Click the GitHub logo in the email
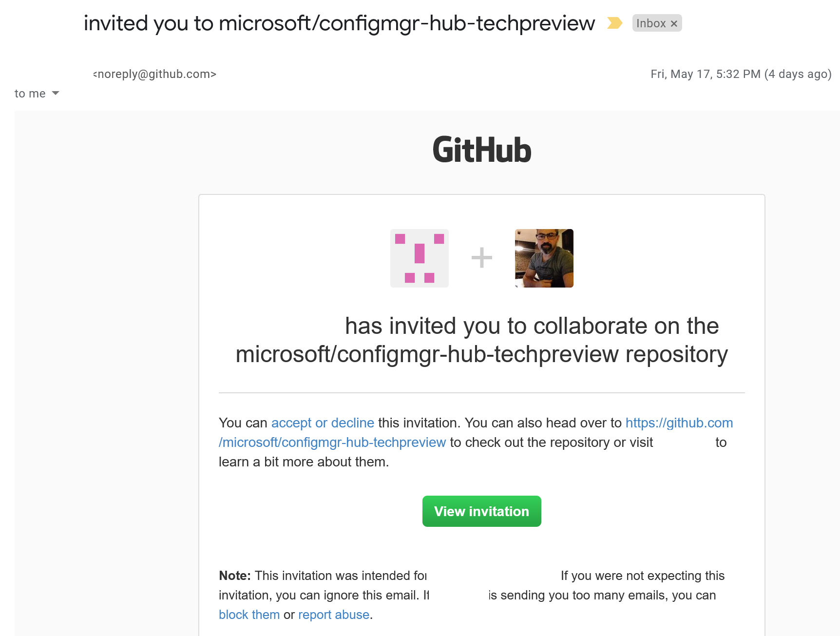 click(482, 150)
